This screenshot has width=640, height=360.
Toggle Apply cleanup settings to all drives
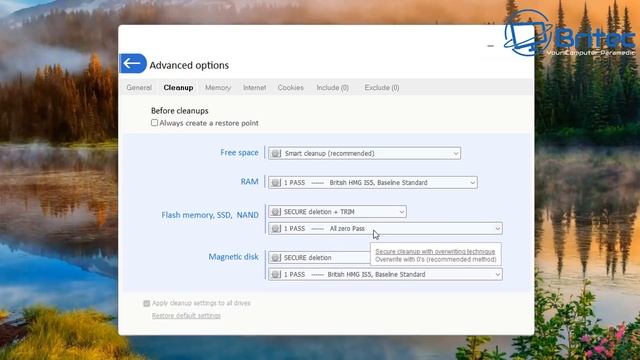tap(147, 303)
